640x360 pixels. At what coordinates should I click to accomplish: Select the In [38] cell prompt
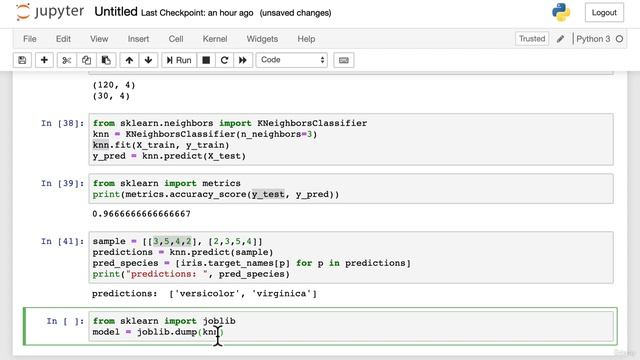62,123
